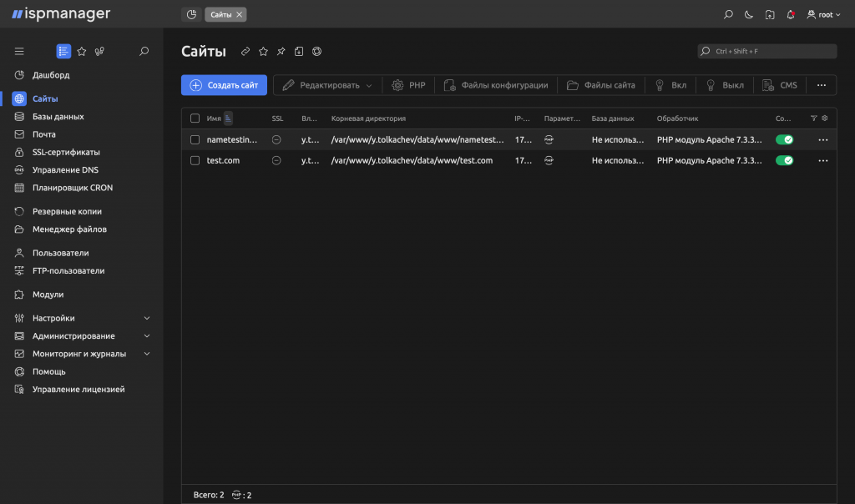Image resolution: width=855 pixels, height=504 pixels.
Task: Switch theme with the moon icon
Action: click(x=749, y=15)
